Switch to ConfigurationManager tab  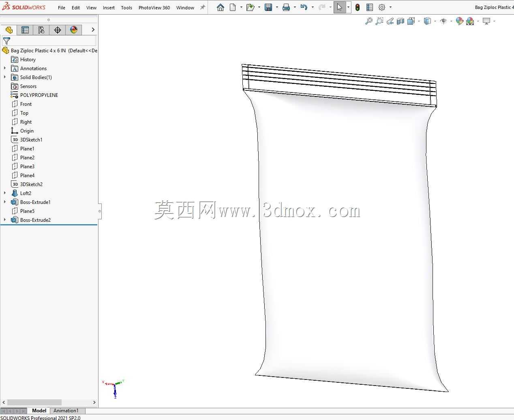tap(41, 30)
